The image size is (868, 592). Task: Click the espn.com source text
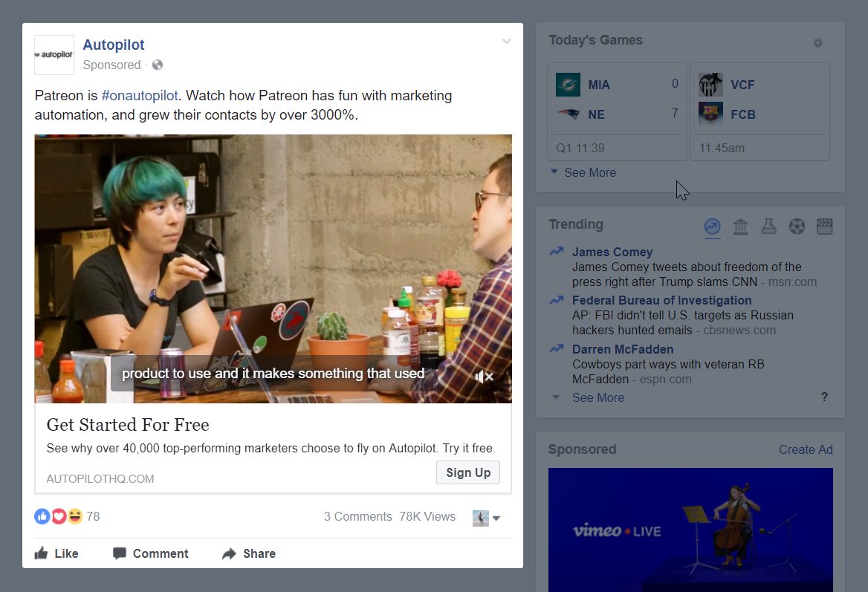tap(665, 380)
